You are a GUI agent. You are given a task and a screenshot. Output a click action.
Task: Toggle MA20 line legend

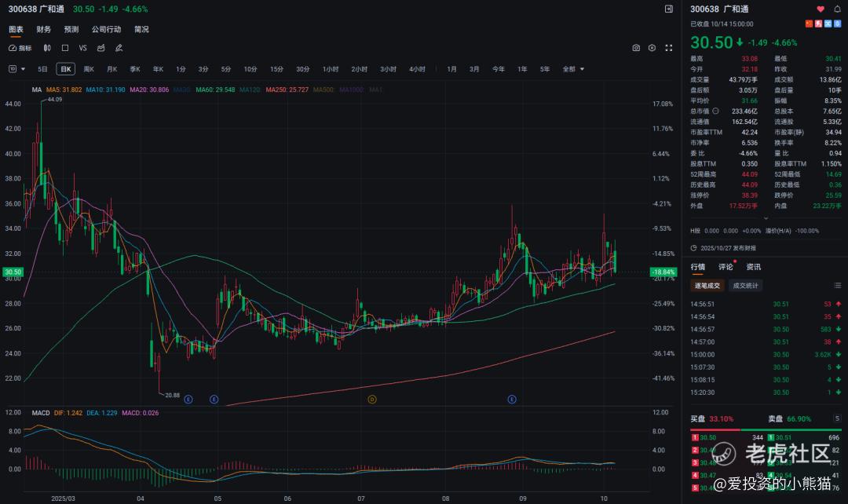pos(149,89)
